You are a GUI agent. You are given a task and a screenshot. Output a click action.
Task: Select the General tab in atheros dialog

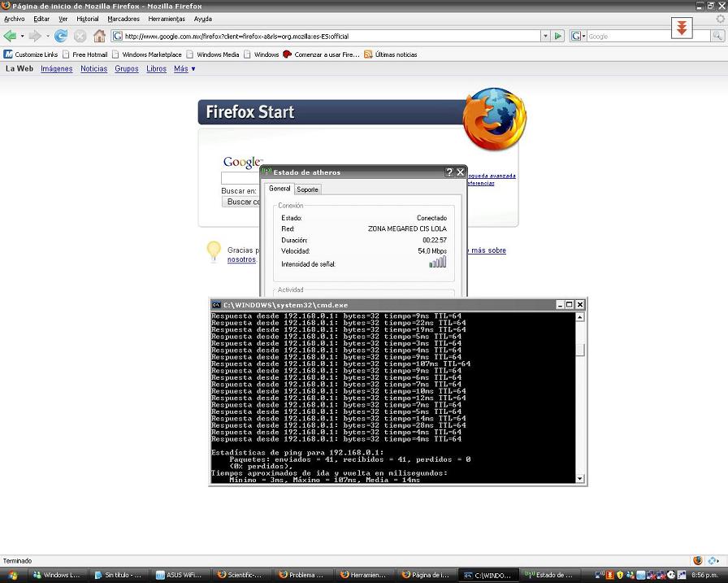(279, 189)
